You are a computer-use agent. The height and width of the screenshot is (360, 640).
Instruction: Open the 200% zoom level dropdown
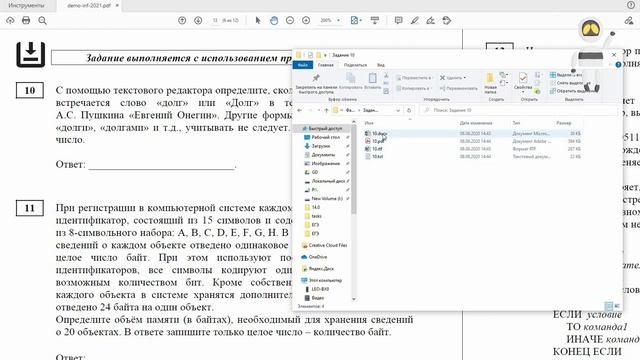pos(329,20)
